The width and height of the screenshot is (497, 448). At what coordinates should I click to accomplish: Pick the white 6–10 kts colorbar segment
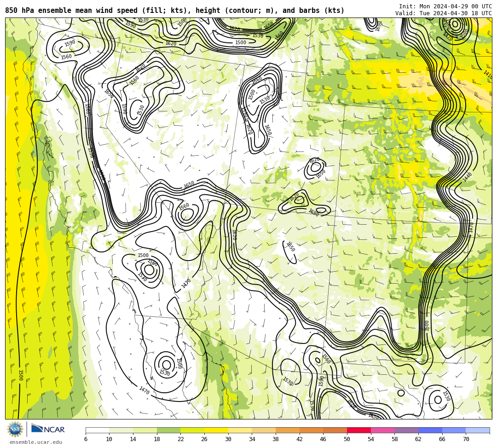(97, 430)
